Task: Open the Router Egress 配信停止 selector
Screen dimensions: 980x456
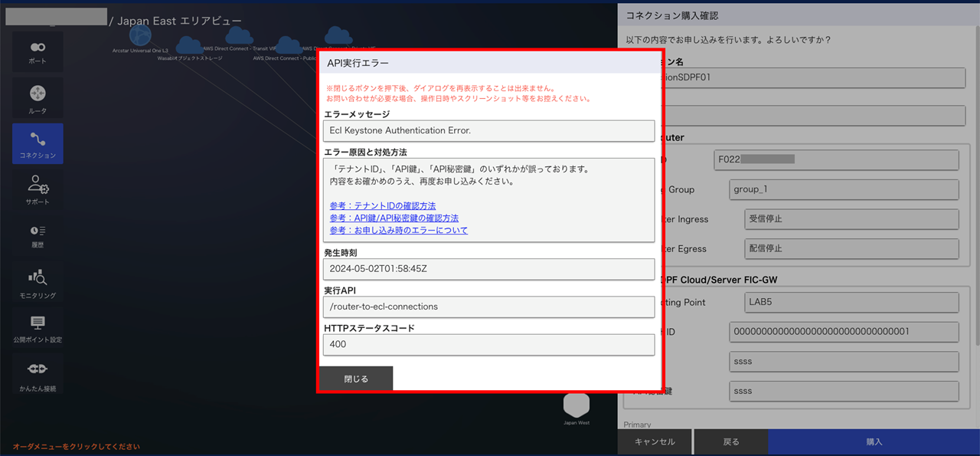Action: 851,248
